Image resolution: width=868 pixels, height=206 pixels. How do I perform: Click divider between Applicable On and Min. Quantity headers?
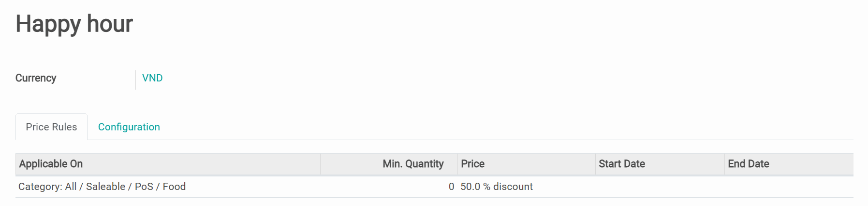click(x=320, y=164)
